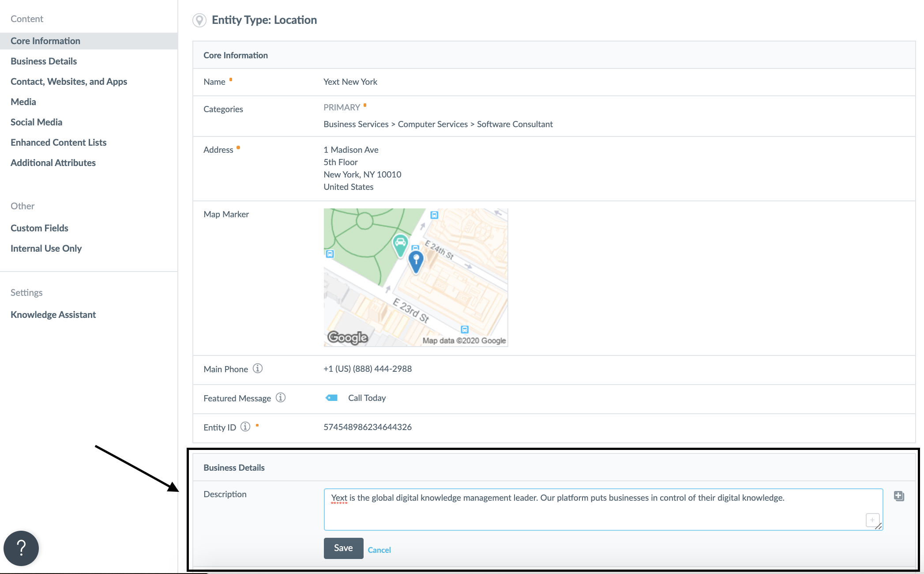Viewport: 924px width, 574px height.
Task: Click the Cancel link
Action: (379, 550)
